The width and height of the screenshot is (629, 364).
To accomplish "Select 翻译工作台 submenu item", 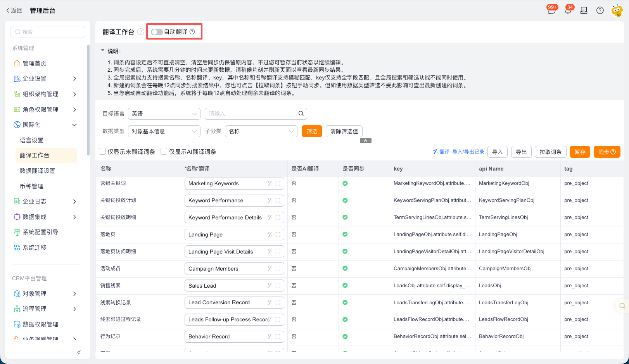I will [x=46, y=155].
